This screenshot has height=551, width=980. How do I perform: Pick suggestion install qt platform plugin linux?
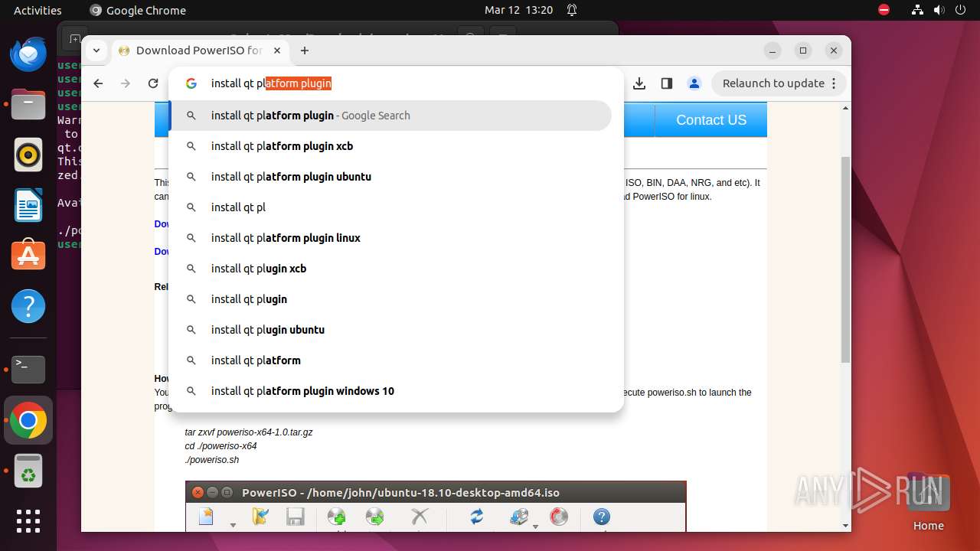(390, 238)
